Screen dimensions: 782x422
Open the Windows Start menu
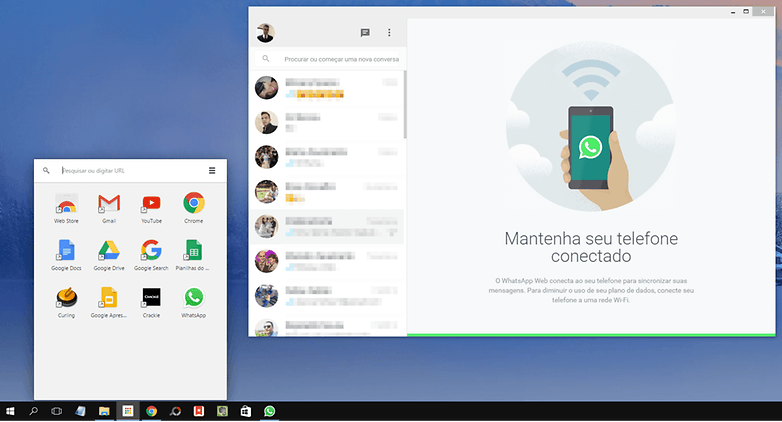(10, 411)
